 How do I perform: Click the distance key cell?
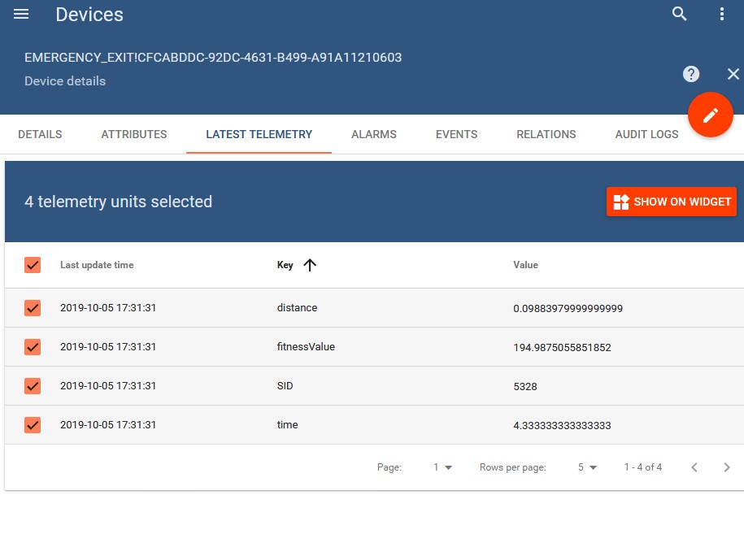pos(297,308)
